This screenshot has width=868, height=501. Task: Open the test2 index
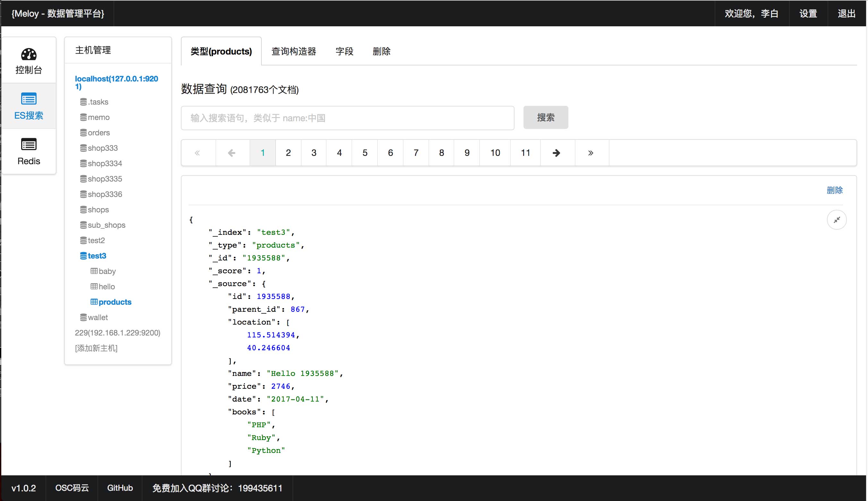(x=92, y=241)
